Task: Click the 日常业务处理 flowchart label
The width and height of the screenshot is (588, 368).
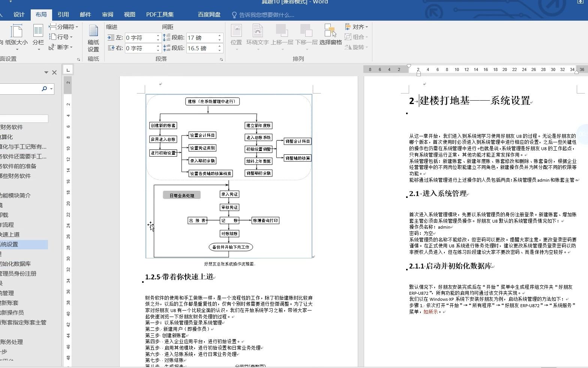Action: point(182,195)
